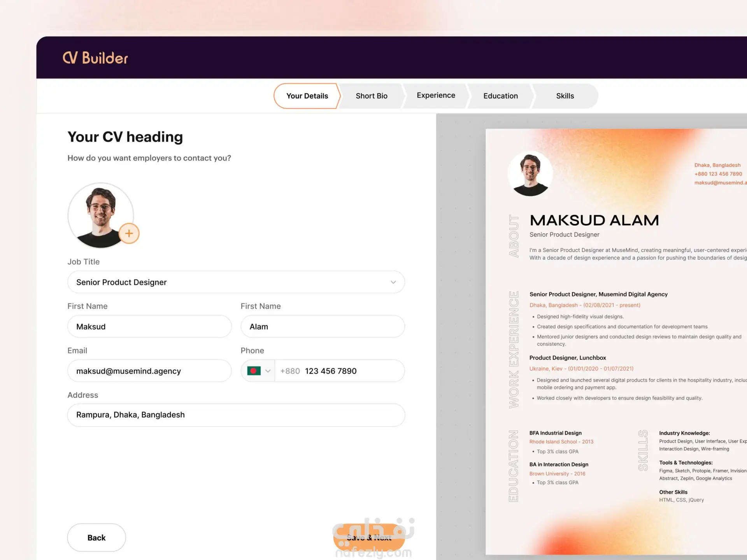Click 'BA in Interaction Design' in the preview
This screenshot has height=560, width=747.
click(559, 464)
